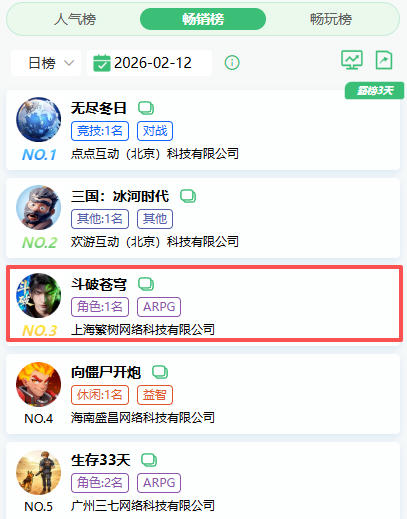
Task: Open the comment bubble next to 无尽冬日
Action: point(146,108)
